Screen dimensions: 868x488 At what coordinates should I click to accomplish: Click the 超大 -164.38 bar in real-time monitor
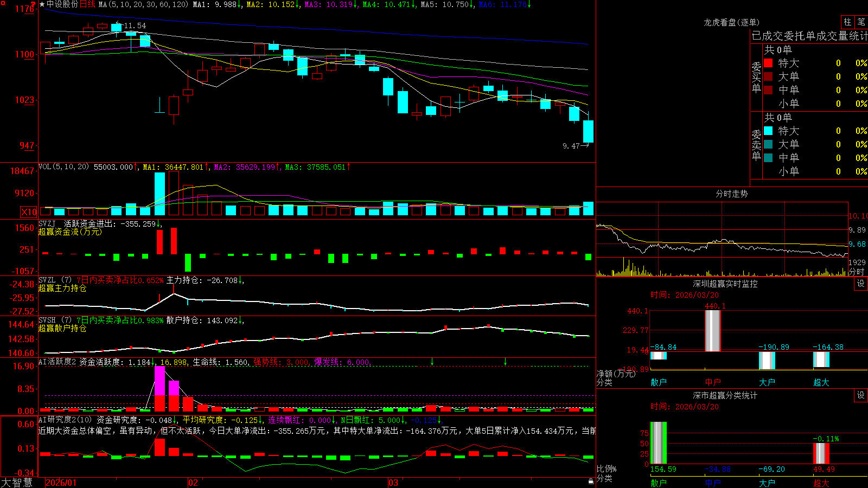click(821, 359)
